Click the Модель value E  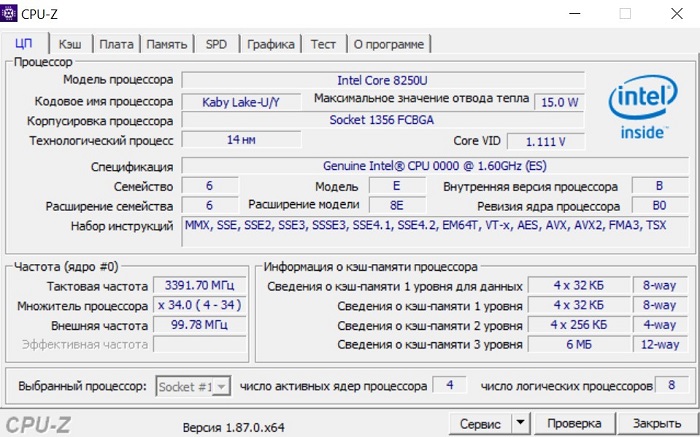pos(397,186)
